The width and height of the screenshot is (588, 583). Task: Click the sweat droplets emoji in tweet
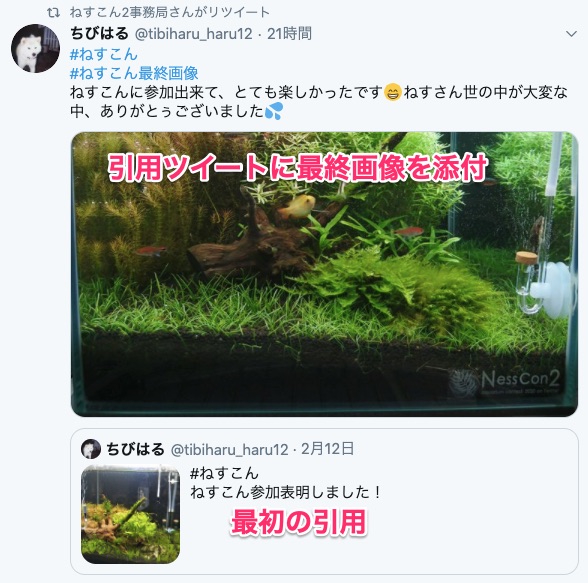tap(273, 111)
